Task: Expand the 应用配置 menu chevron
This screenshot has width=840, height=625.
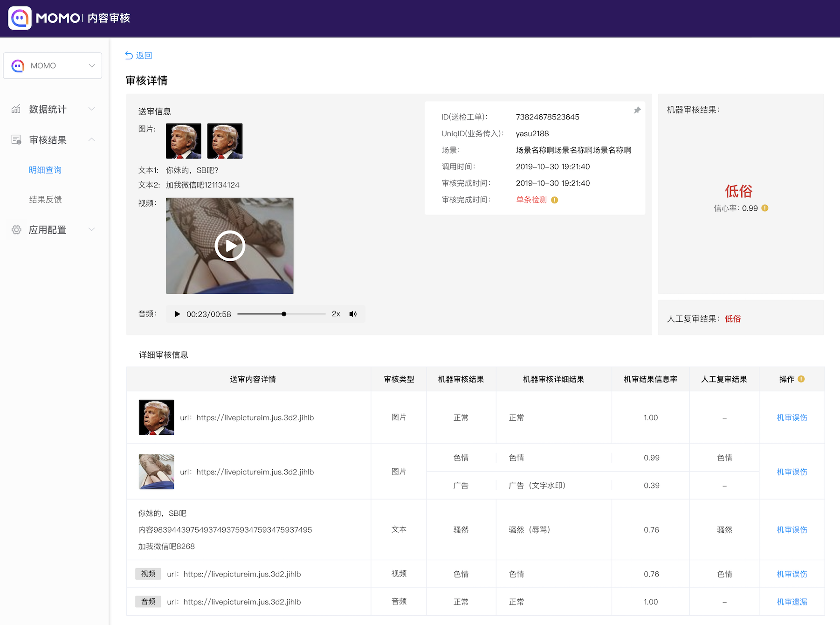Action: click(x=92, y=229)
